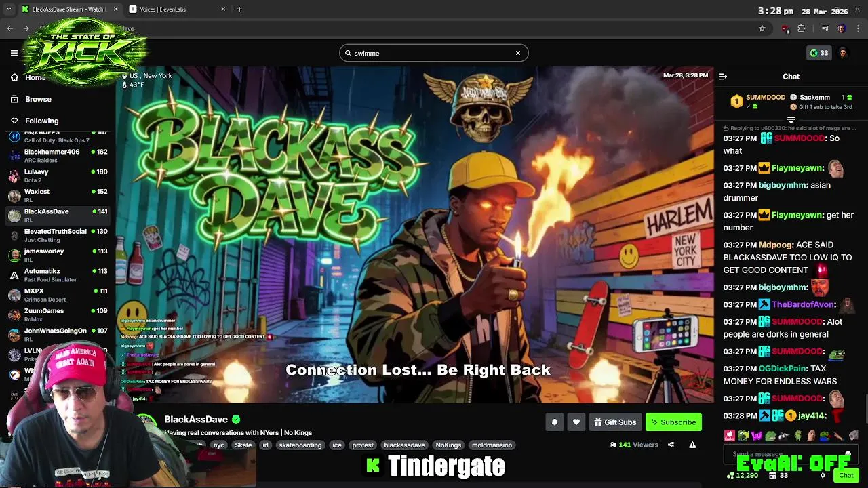868x488 pixels.
Task: Open Lulaavy channel in sidebar
Action: click(x=58, y=176)
